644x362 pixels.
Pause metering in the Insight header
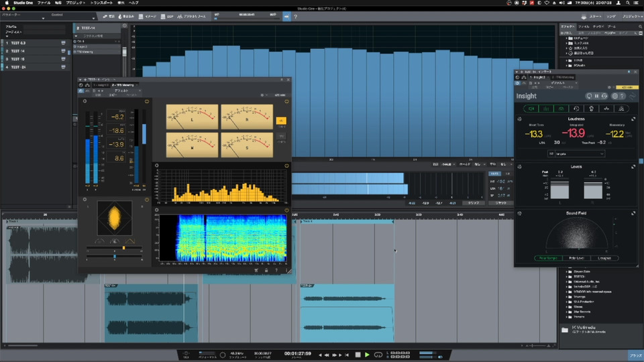click(597, 96)
